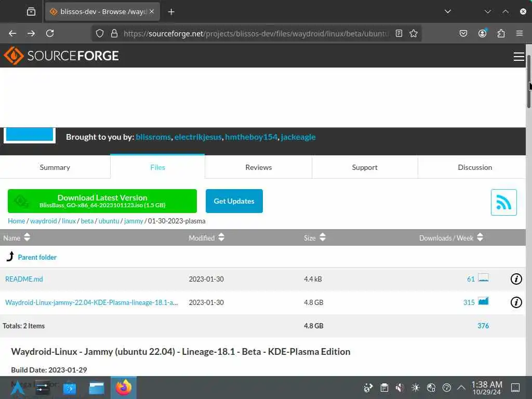532x399 pixels.
Task: Open download stats chart for Waydroid file
Action: click(484, 301)
